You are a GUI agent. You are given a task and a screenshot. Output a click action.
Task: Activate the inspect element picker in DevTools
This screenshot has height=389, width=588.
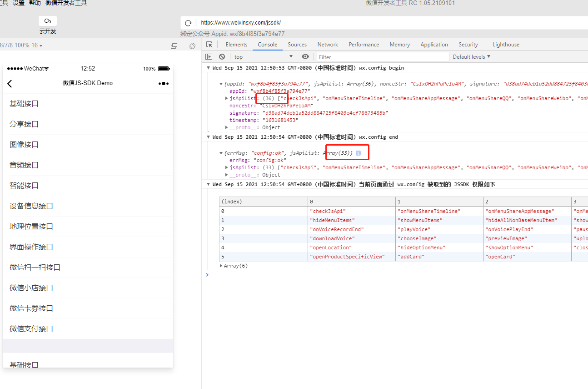[209, 45]
